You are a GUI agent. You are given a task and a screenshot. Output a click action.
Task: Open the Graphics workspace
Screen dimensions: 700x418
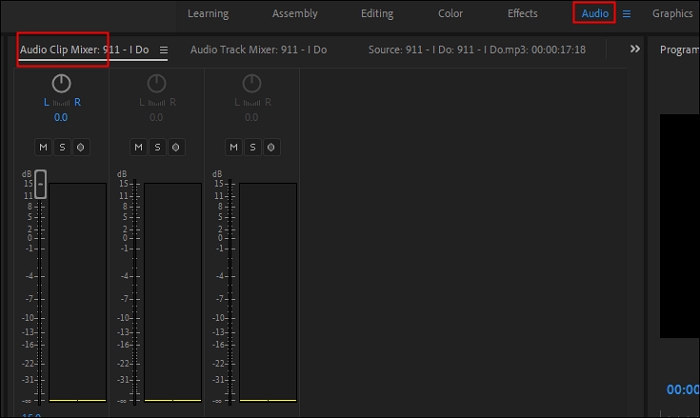click(672, 13)
